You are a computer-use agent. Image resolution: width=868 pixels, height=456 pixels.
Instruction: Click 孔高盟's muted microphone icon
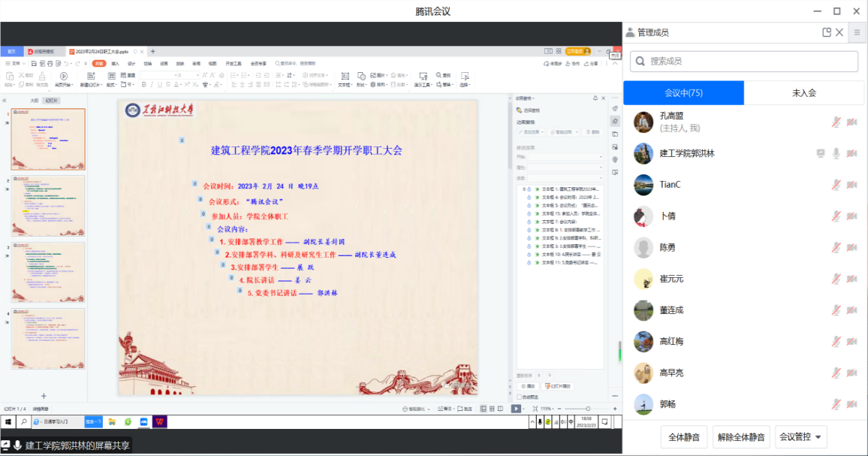(x=836, y=122)
